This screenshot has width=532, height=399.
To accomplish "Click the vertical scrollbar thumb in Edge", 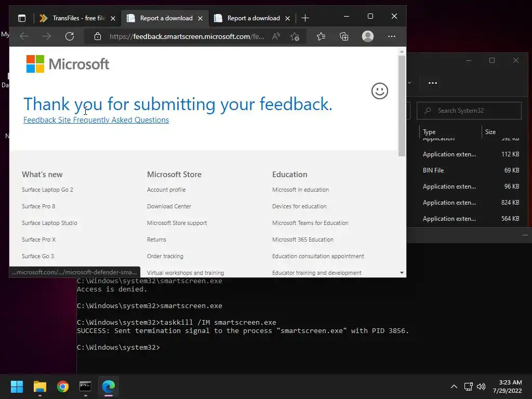I will tap(402, 106).
